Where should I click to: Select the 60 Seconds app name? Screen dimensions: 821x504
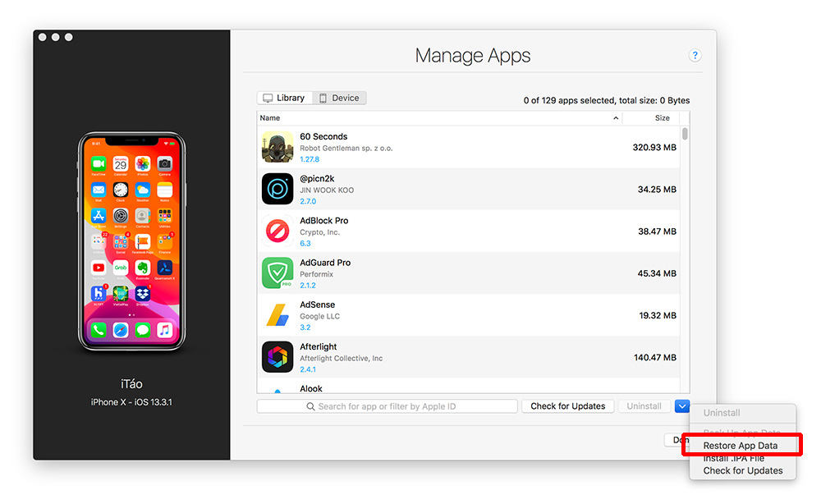tap(323, 136)
